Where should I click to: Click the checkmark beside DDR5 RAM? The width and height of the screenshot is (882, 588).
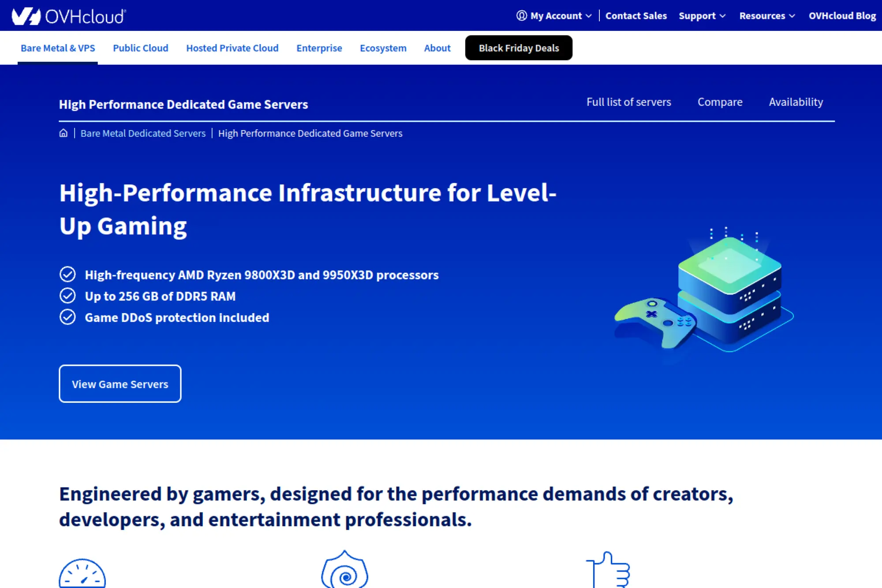tap(67, 296)
